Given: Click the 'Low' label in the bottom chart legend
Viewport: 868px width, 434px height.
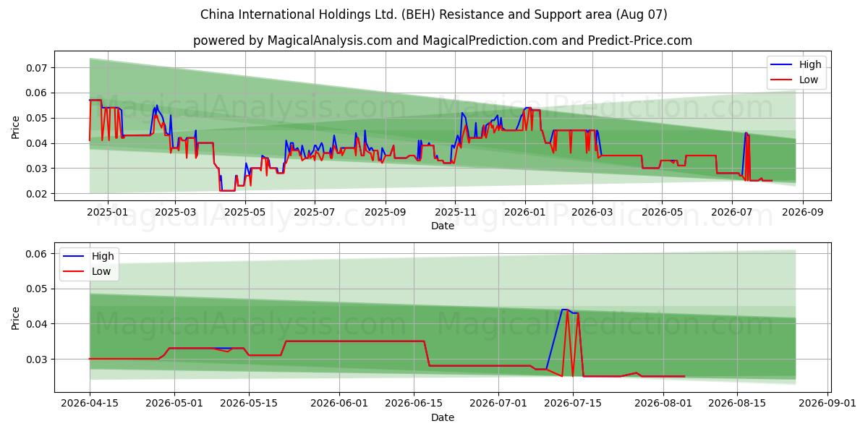Looking at the screenshot, I should point(102,271).
